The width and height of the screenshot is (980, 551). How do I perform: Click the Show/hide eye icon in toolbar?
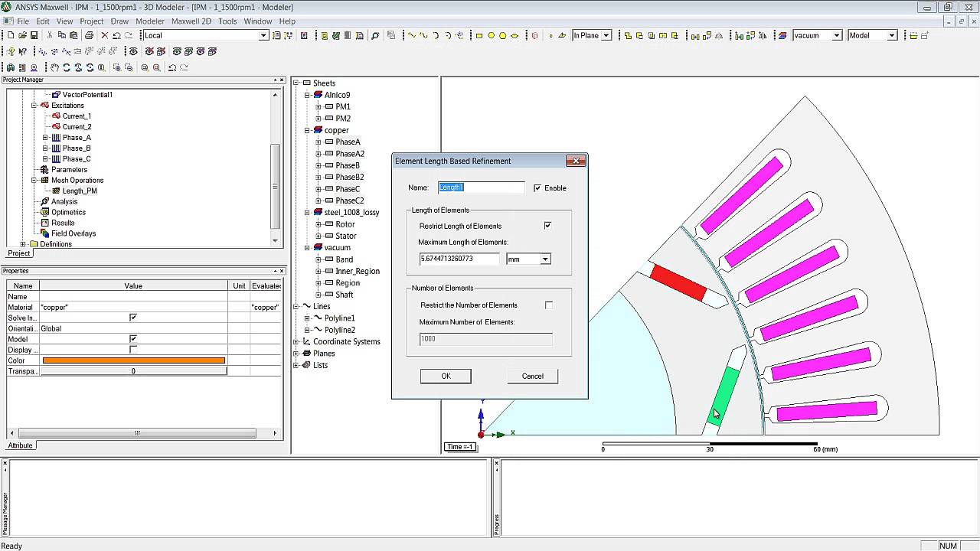pos(133,51)
